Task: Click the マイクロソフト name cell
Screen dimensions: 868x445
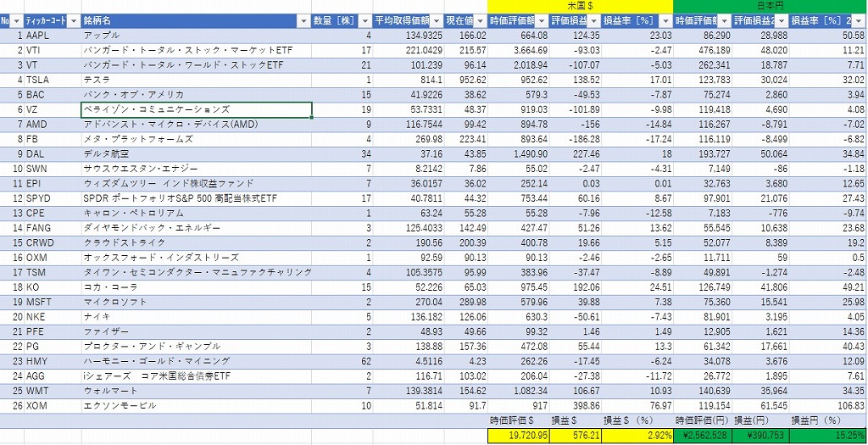Action: tap(196, 302)
